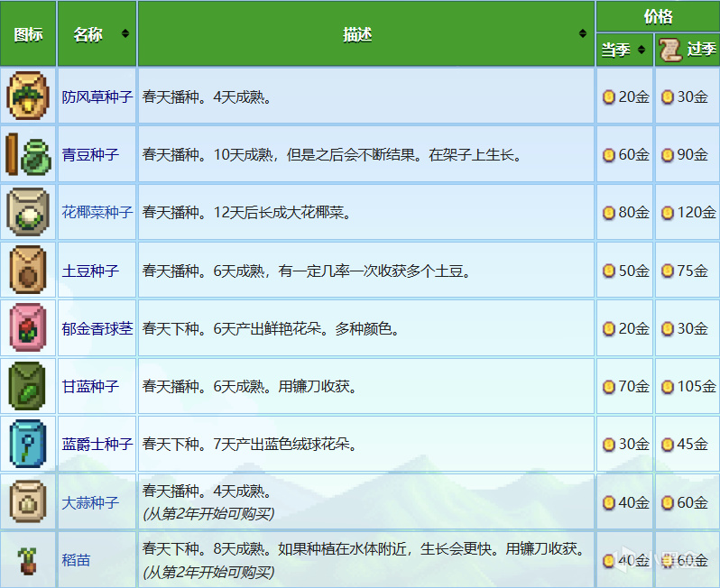The image size is (720, 588).
Task: Click gold coin icon next to 20金 for 防风草种子
Action: pyautogui.click(x=608, y=96)
